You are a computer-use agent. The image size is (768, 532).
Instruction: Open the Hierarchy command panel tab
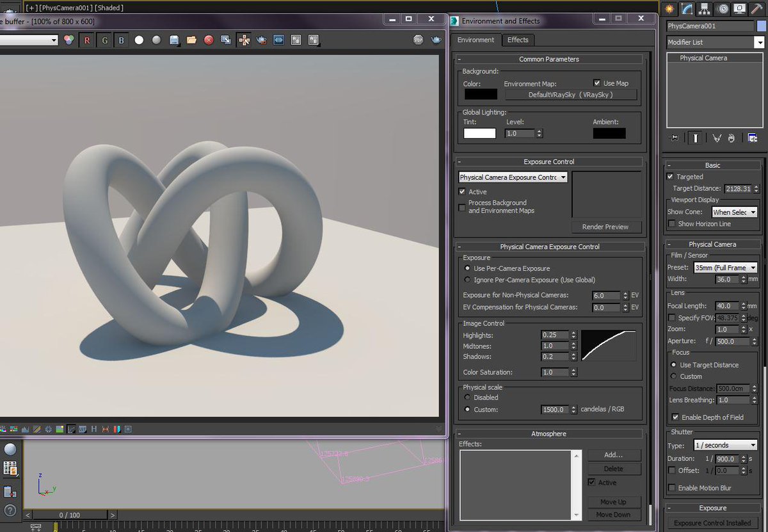coord(705,8)
